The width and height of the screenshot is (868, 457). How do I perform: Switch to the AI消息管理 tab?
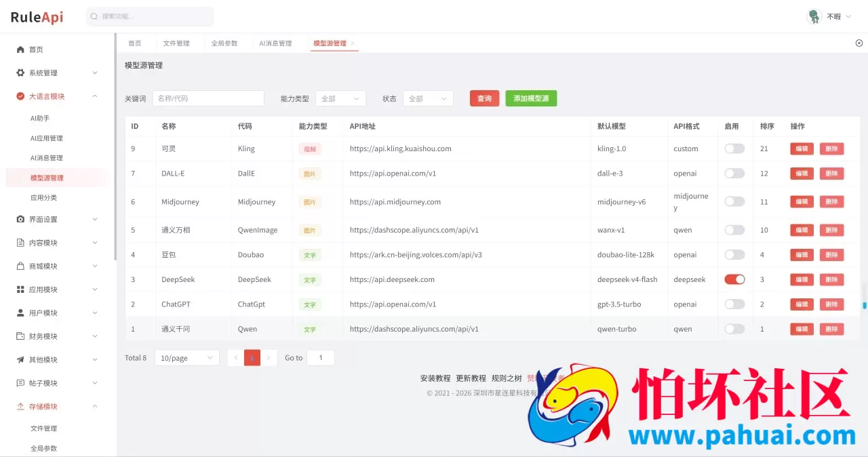coord(275,43)
